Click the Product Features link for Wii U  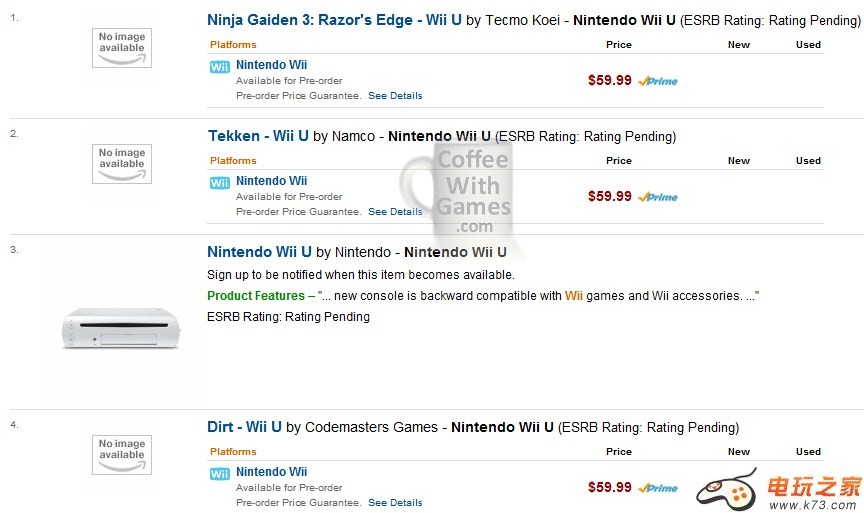pos(255,296)
